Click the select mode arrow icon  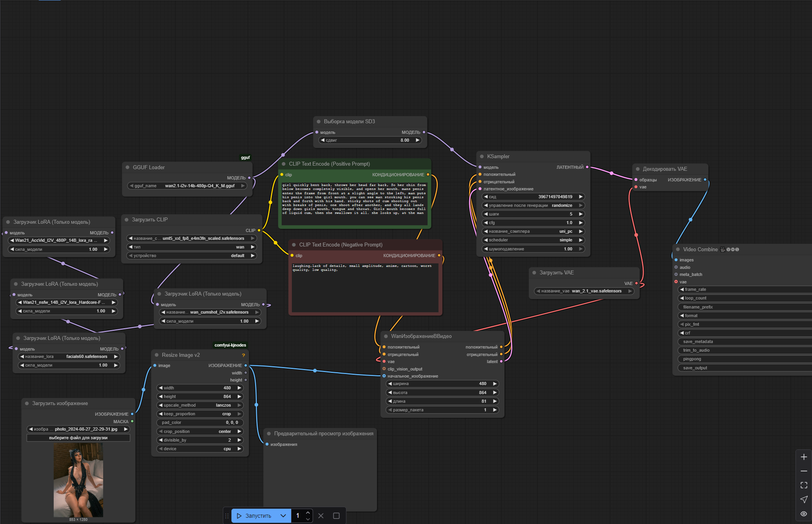(x=804, y=499)
